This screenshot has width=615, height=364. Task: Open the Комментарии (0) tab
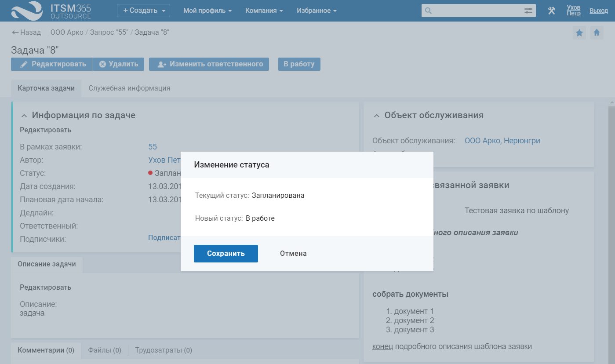click(46, 350)
